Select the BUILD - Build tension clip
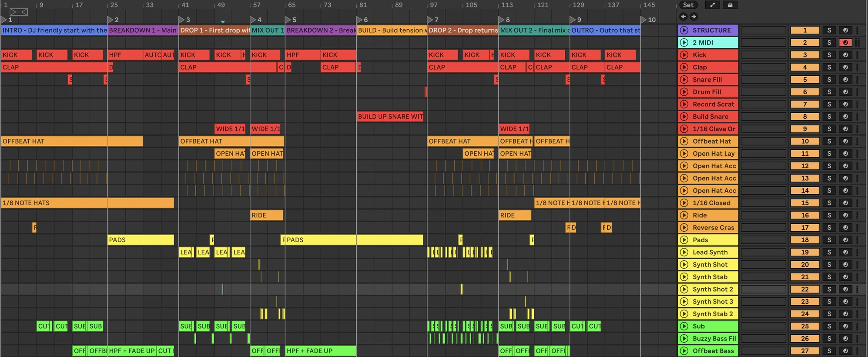Image resolution: width=868 pixels, height=357 pixels. click(x=392, y=30)
